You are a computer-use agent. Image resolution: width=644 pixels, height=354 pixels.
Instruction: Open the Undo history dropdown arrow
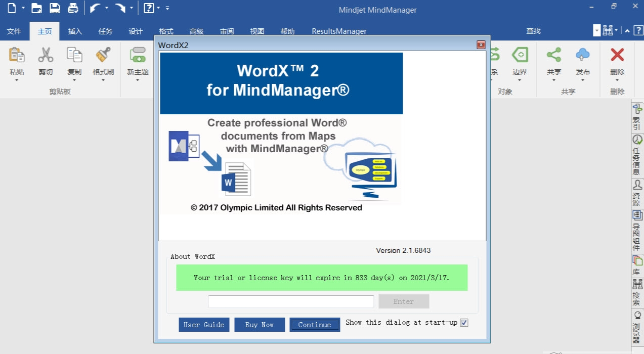click(x=107, y=8)
